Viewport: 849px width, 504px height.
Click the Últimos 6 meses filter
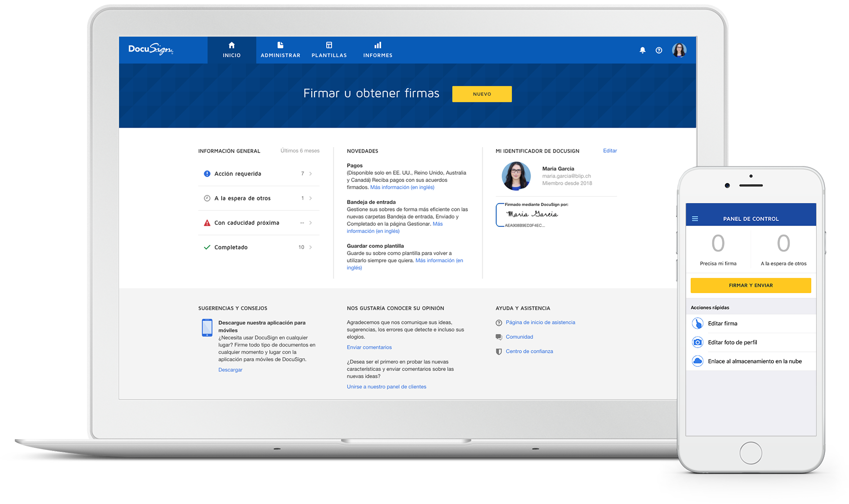coord(300,151)
